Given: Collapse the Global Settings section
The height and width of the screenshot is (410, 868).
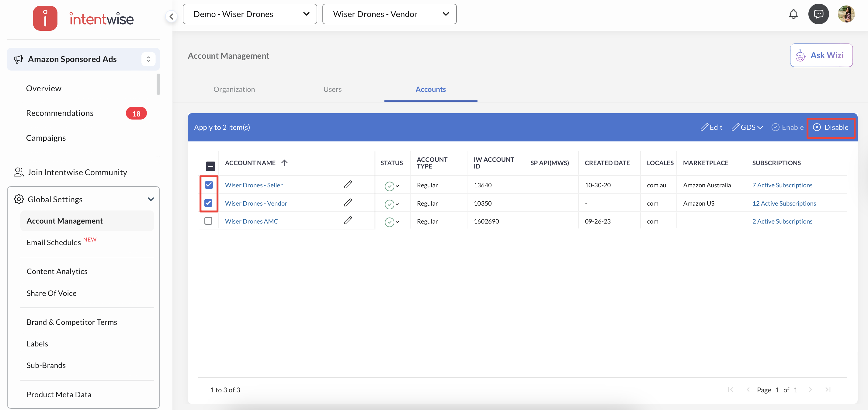Looking at the screenshot, I should [x=151, y=199].
